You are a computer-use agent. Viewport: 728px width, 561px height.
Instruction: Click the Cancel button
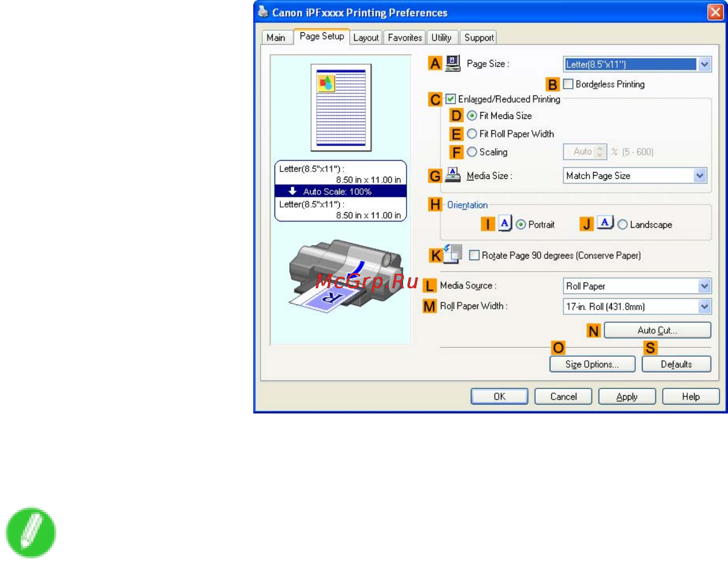tap(563, 397)
